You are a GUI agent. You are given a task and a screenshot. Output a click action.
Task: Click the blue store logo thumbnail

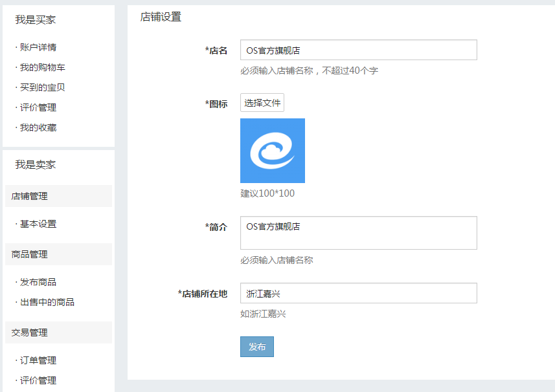(273, 151)
